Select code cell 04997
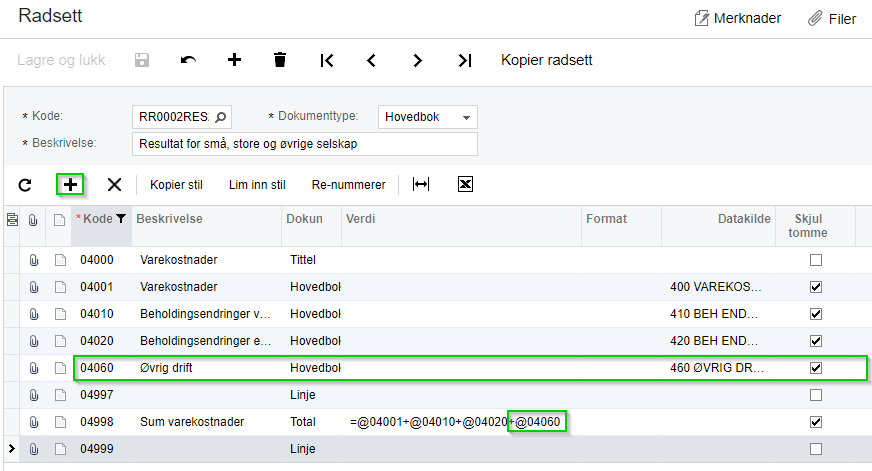The height and width of the screenshot is (471, 872). pyautogui.click(x=101, y=395)
